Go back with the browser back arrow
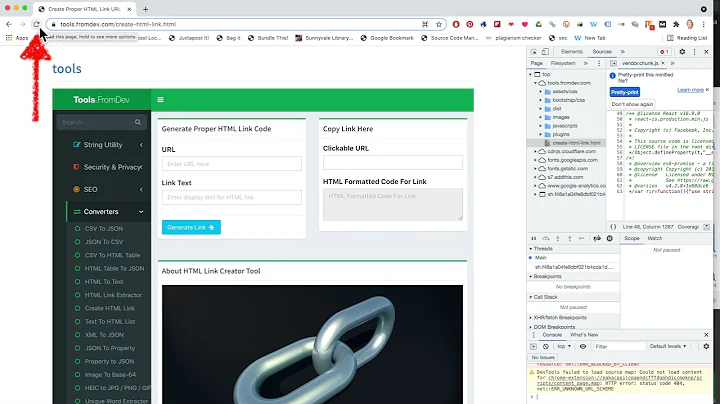 coord(9,24)
